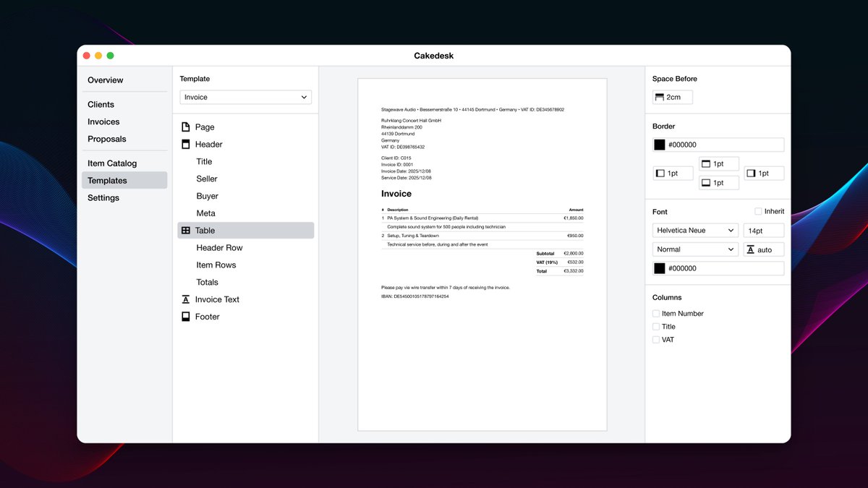Select the Footer element icon
Image resolution: width=868 pixels, height=488 pixels.
point(187,317)
